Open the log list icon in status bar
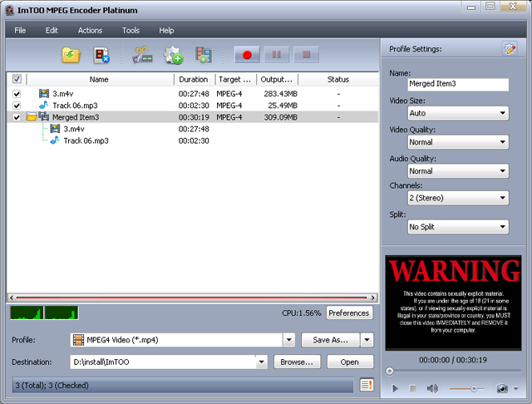Screen dimensions: 532x404 click(367, 385)
